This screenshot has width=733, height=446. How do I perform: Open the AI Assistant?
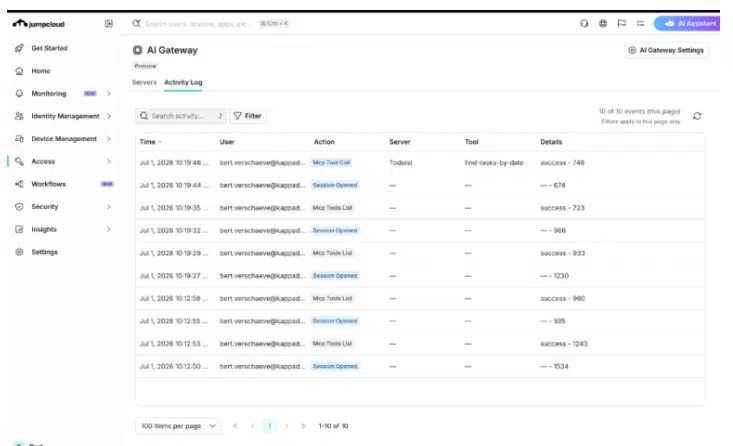(687, 23)
